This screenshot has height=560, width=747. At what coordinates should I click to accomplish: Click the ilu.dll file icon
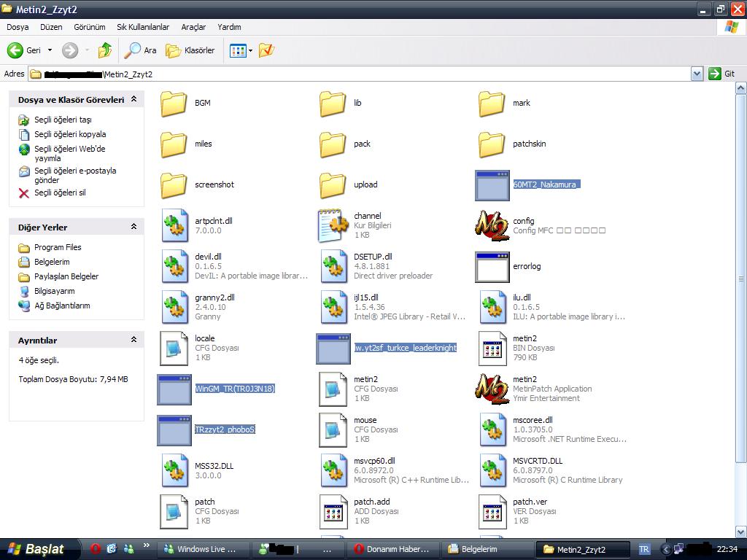(x=492, y=307)
